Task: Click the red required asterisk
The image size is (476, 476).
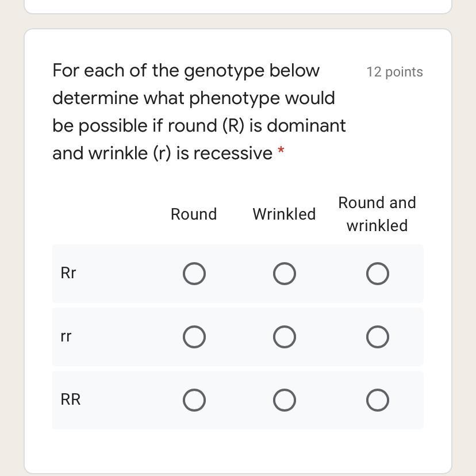Action: 281,151
